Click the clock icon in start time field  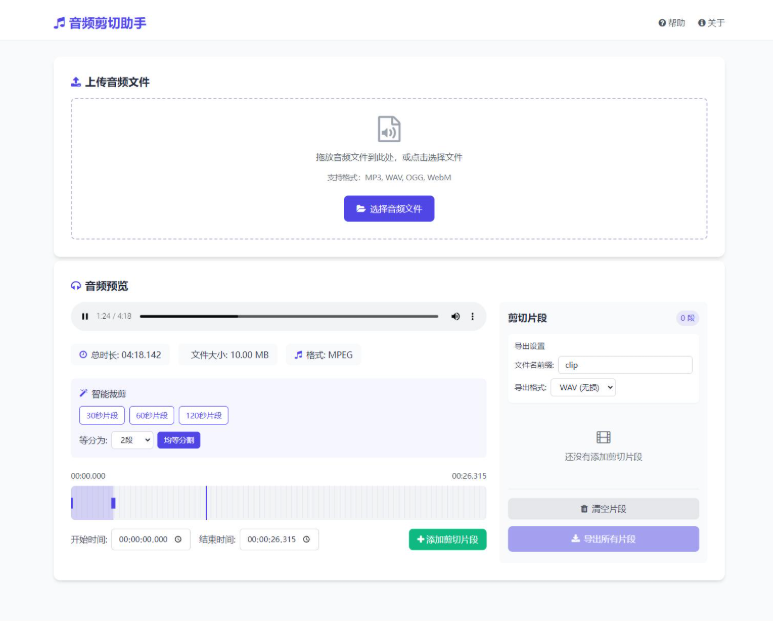tap(177, 540)
